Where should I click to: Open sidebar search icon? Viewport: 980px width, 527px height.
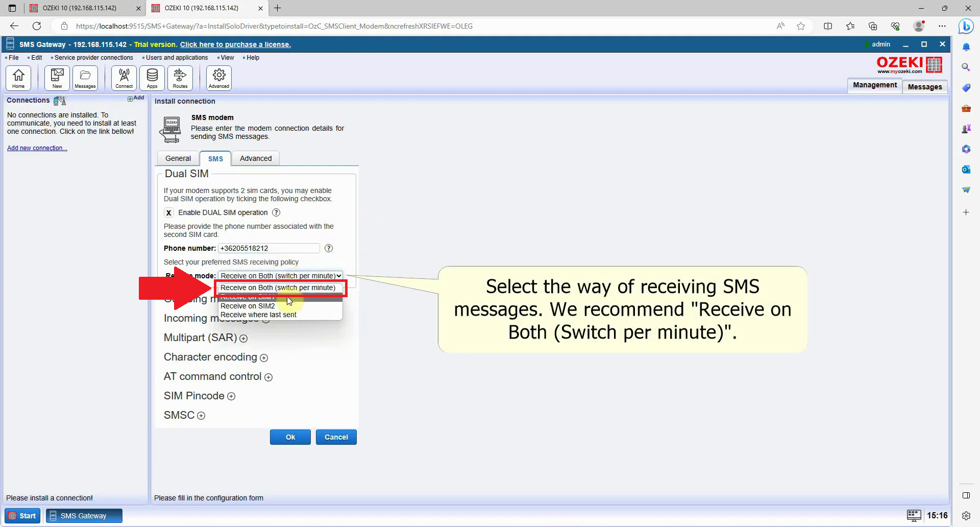point(966,67)
